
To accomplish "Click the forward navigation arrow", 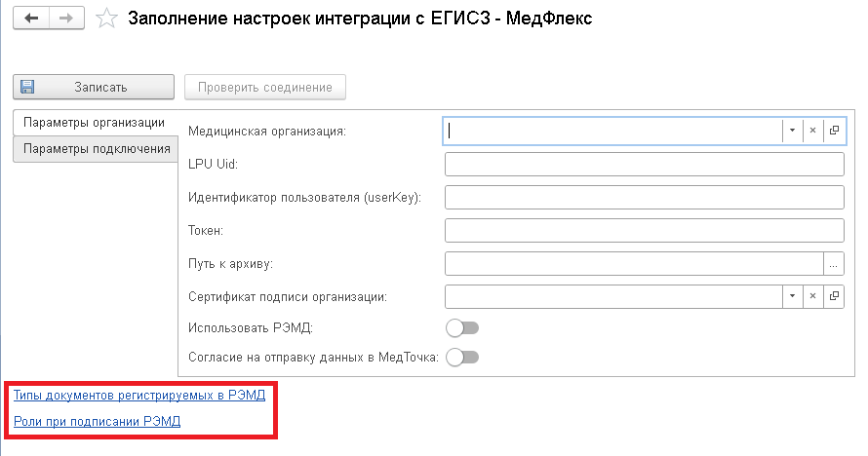I will tap(66, 19).
